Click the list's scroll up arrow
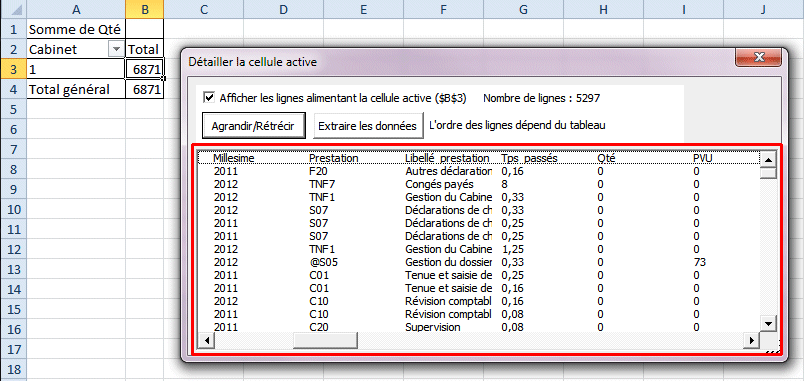The width and height of the screenshot is (804, 381). [x=768, y=159]
